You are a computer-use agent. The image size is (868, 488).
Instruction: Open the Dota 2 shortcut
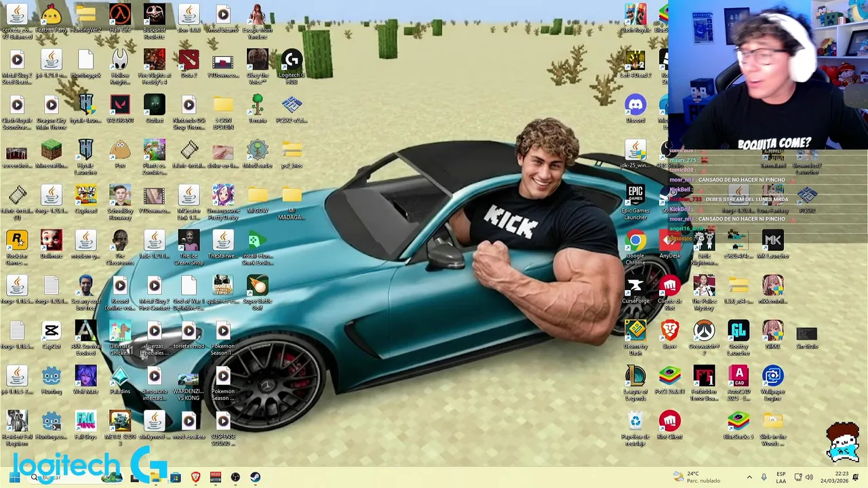click(189, 64)
